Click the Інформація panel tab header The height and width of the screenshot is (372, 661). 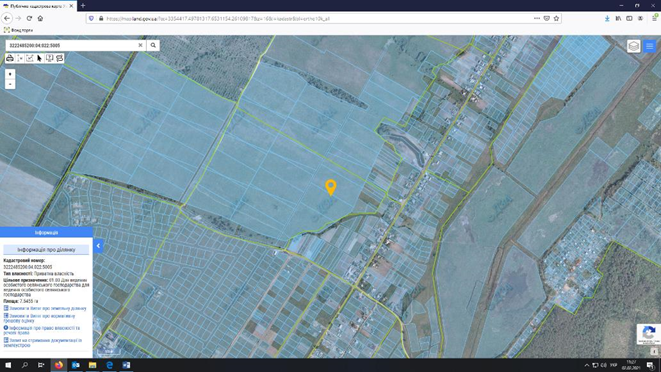46,232
